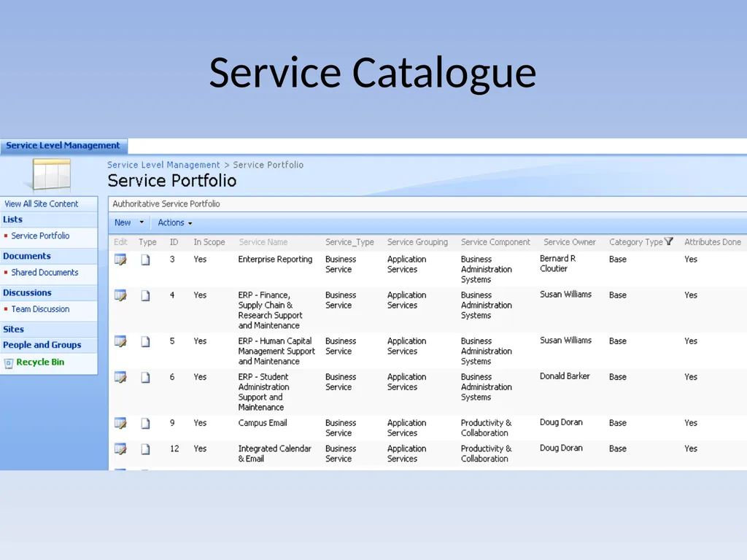747x560 pixels.
Task: Click Susan Williams in the ERP - Finance row
Action: 565,295
